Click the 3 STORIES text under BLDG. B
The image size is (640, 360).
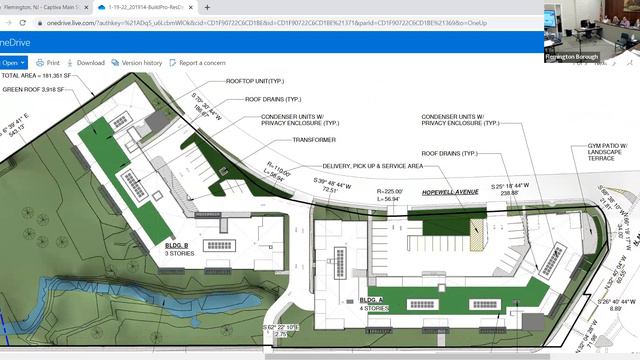(x=180, y=253)
